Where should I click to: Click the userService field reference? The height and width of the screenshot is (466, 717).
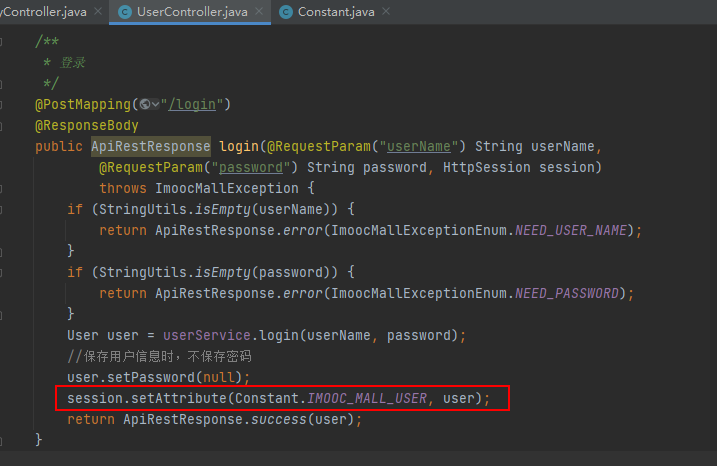pyautogui.click(x=207, y=335)
